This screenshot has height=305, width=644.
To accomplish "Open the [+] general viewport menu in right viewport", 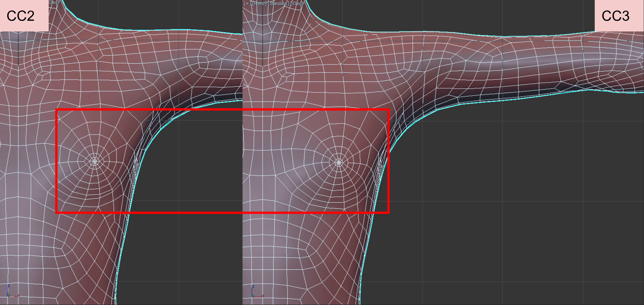I will [x=247, y=3].
